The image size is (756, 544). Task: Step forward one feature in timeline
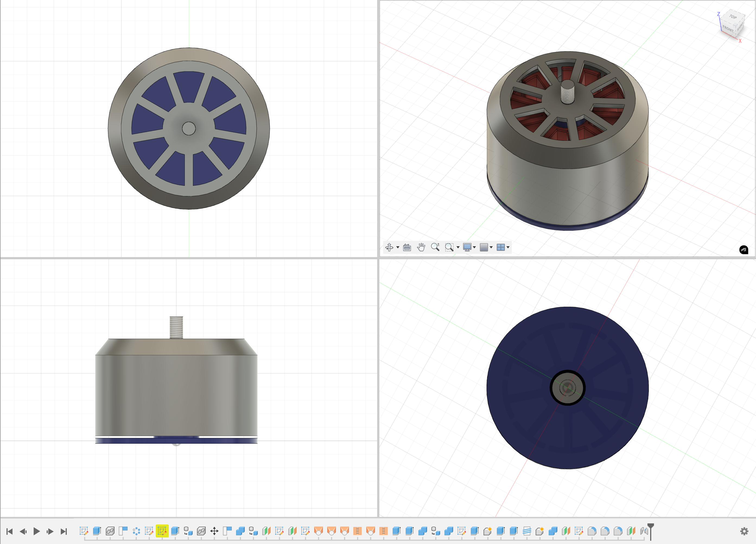(50, 531)
